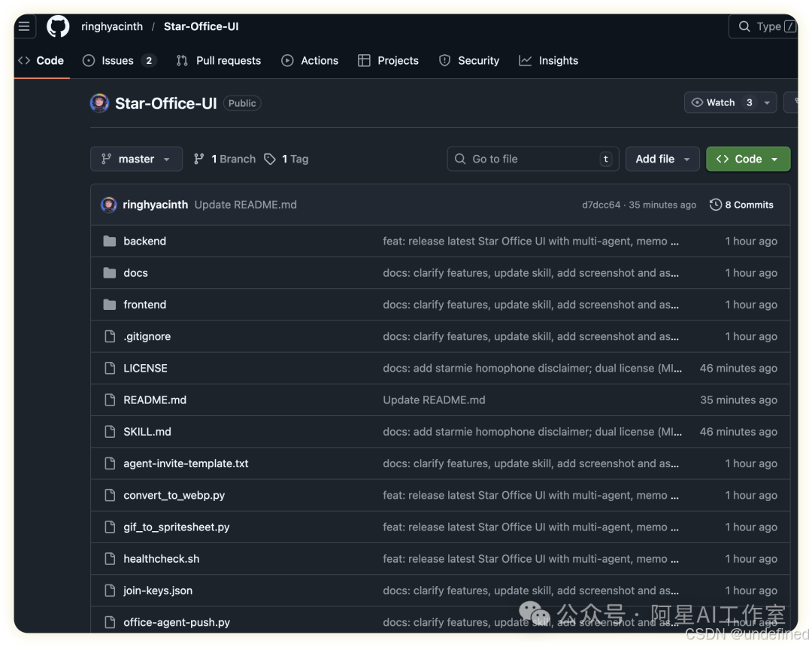
Task: Click the LICENSE file icon
Action: click(110, 368)
